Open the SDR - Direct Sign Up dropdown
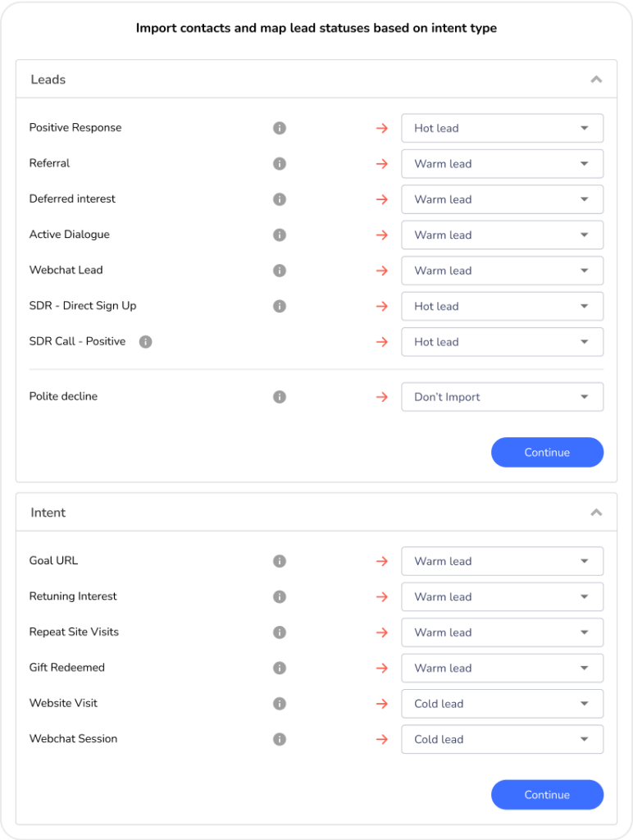This screenshot has height=840, width=633. click(502, 306)
